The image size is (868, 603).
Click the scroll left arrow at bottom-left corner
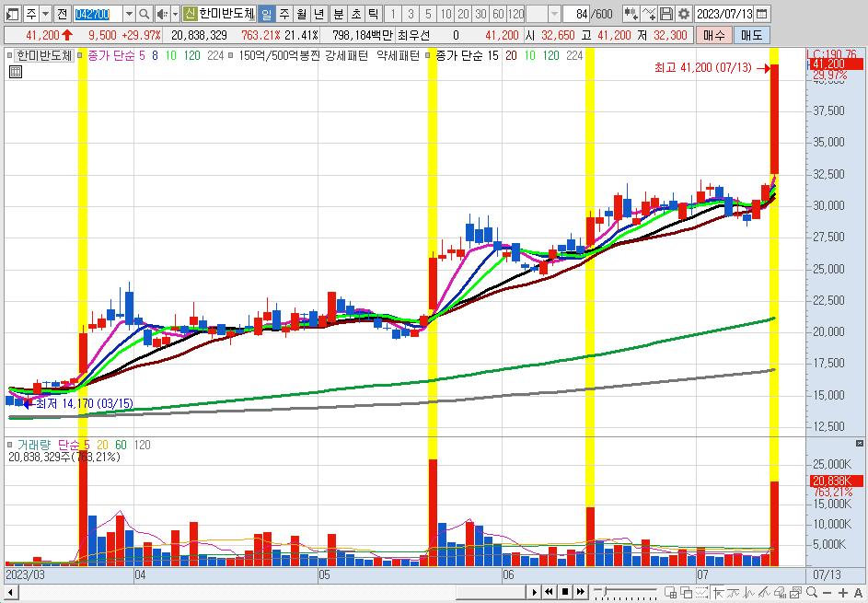point(9,593)
